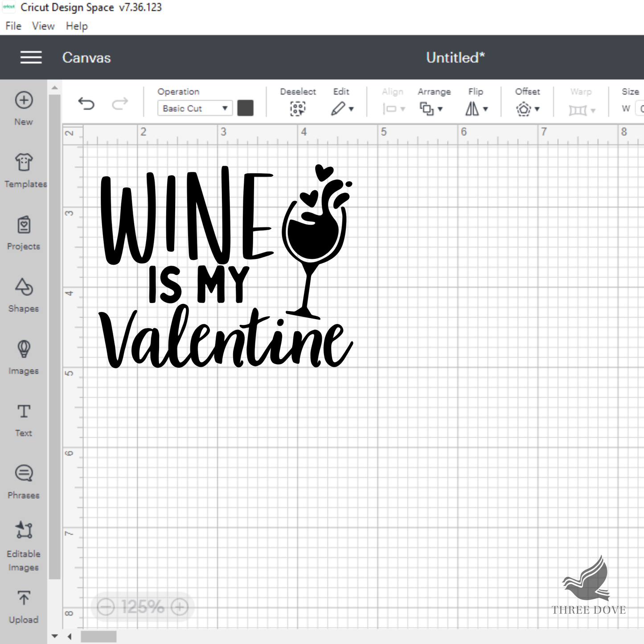Viewport: 644px width, 644px height.
Task: Open the Templates panel
Action: click(x=25, y=170)
